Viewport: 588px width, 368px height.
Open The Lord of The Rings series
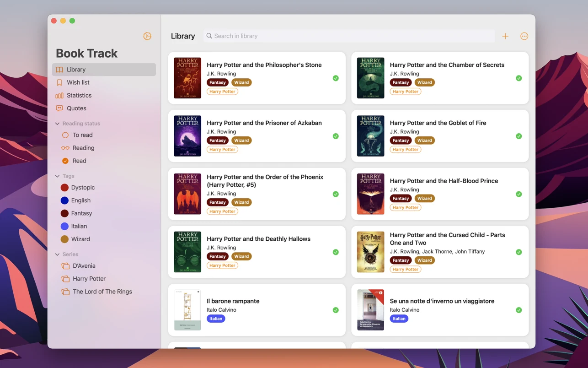[102, 291]
